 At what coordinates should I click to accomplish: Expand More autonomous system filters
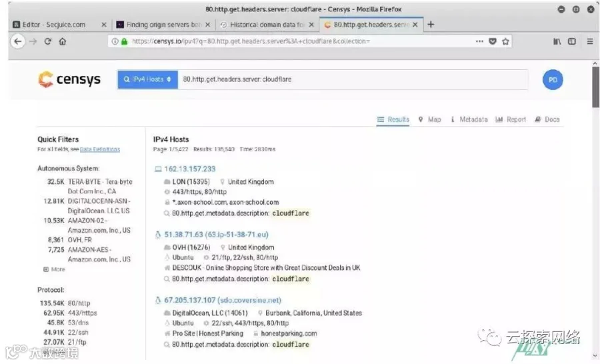point(54,269)
